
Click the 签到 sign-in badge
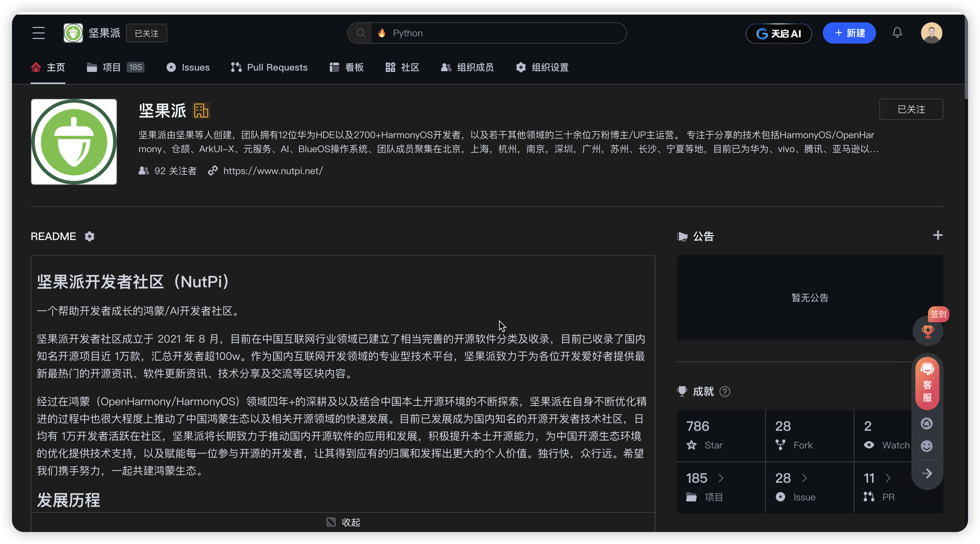pos(938,314)
